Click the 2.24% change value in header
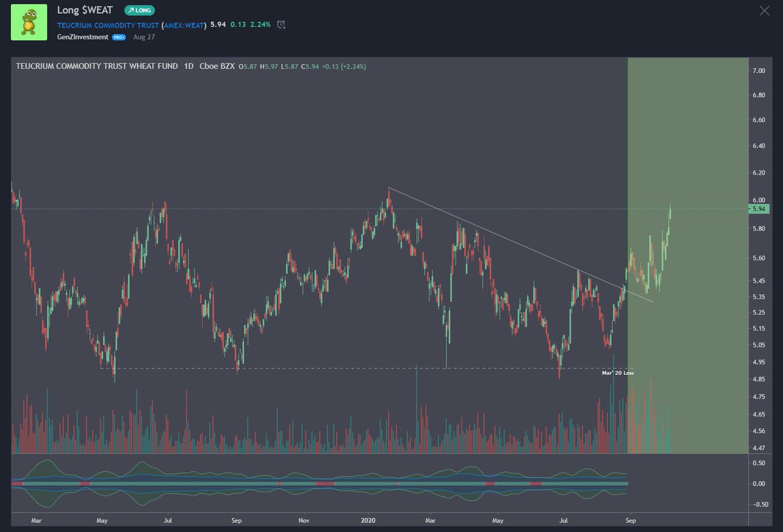The height and width of the screenshot is (532, 783). click(260, 25)
